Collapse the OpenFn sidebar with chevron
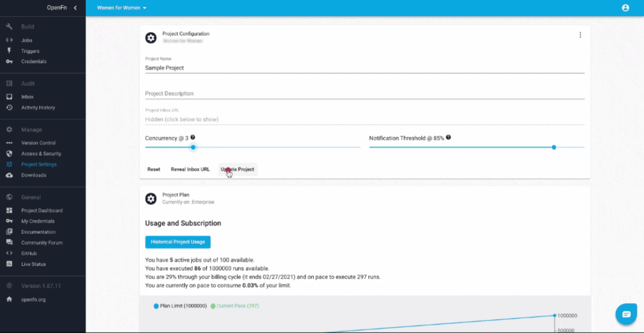 tap(75, 8)
